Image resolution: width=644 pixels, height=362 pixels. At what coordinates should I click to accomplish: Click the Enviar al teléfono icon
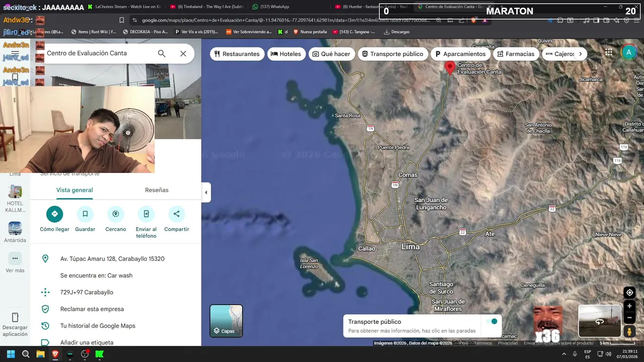(146, 214)
